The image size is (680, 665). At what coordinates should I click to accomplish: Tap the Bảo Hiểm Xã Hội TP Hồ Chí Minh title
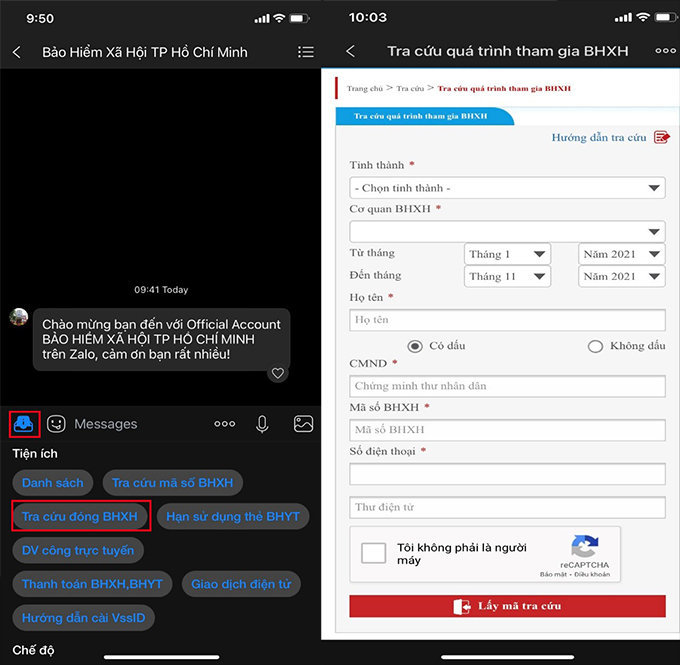click(x=145, y=52)
